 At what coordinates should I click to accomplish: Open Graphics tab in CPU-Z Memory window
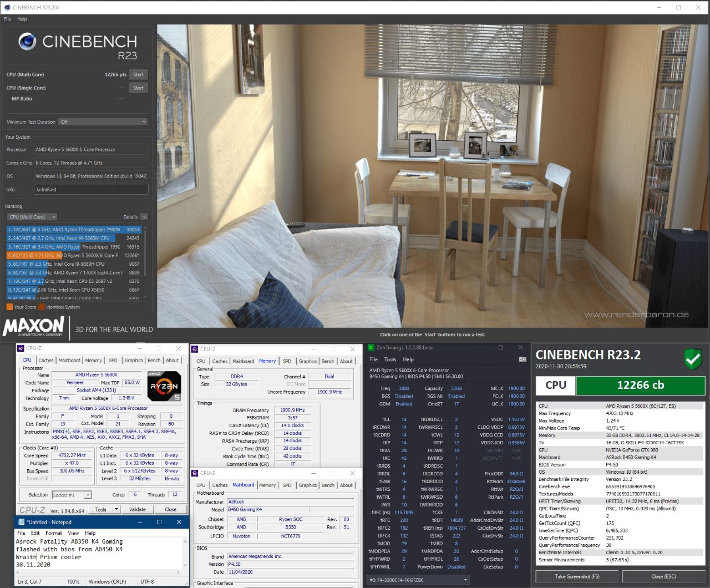pos(307,361)
